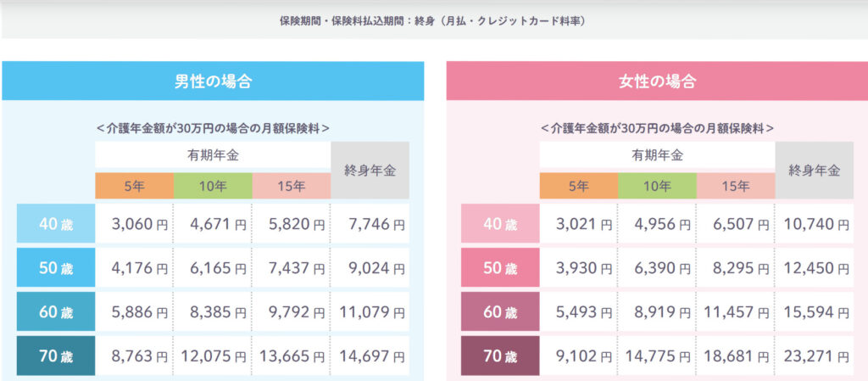The width and height of the screenshot is (868, 381).
Task: Click the 保険期間・保険料払込期間 caption bar
Action: point(433,20)
